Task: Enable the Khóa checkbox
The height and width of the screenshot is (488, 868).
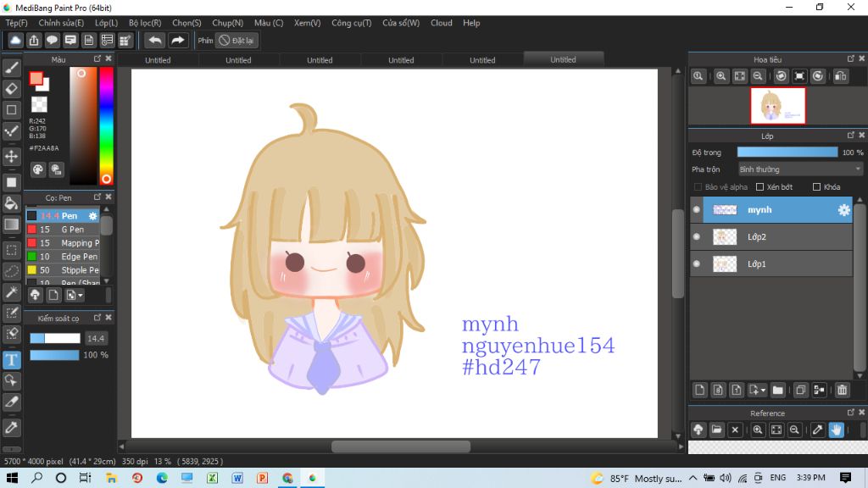Action: point(816,187)
